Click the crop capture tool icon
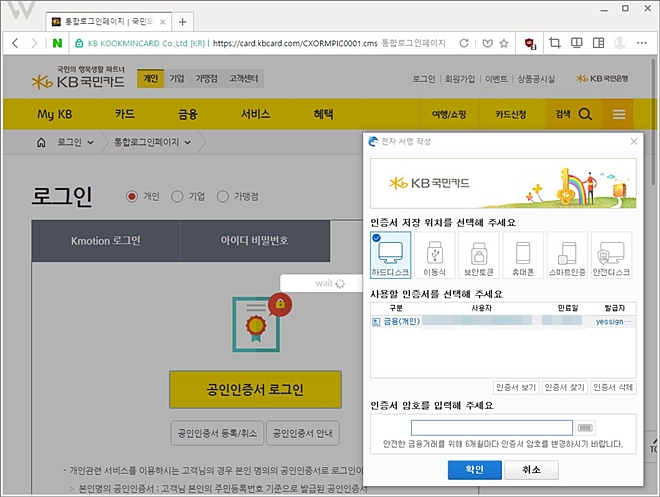The height and width of the screenshot is (497, 660). point(555,43)
